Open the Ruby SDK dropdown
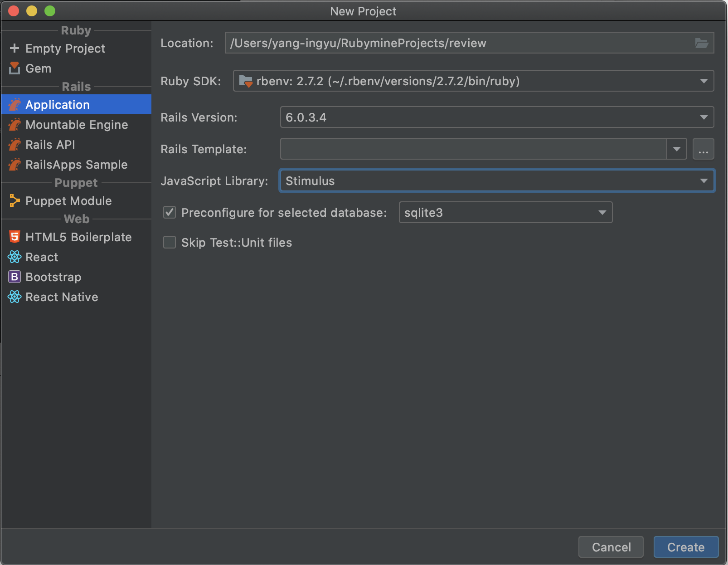The width and height of the screenshot is (728, 565). [x=473, y=81]
